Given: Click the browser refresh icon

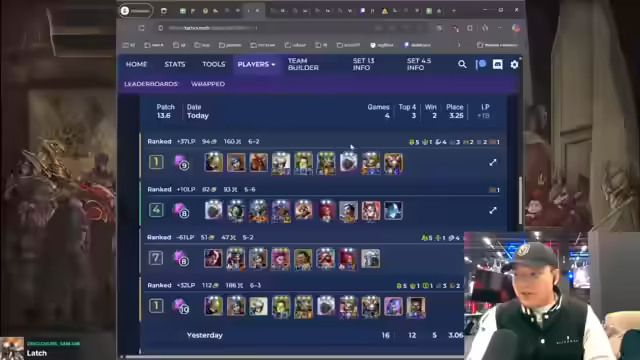Looking at the screenshot, I should tap(141, 28).
